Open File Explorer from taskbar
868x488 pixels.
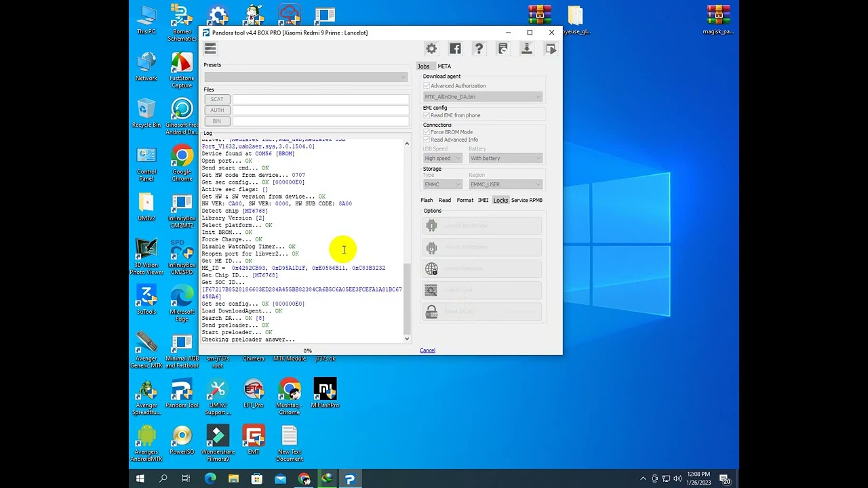point(233,479)
